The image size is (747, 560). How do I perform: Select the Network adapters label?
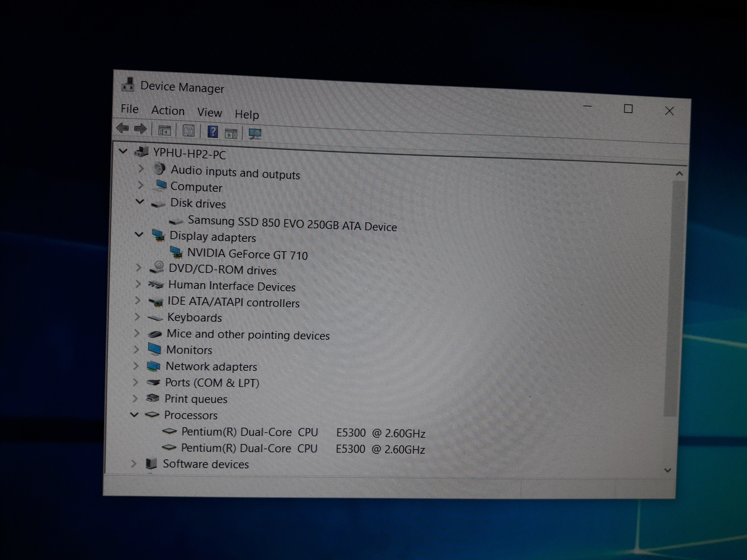coord(211,366)
